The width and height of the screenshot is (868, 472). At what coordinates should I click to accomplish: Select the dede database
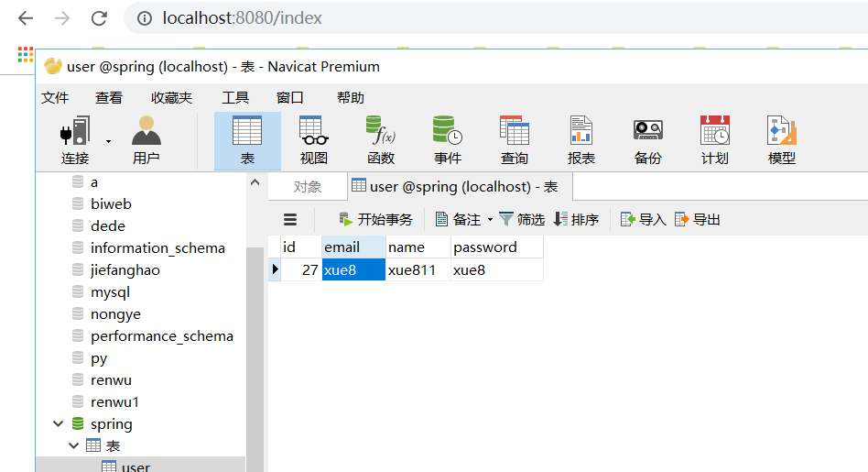coord(107,226)
